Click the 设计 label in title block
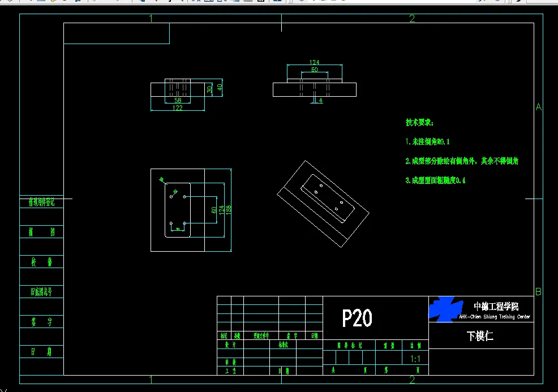 230,344
